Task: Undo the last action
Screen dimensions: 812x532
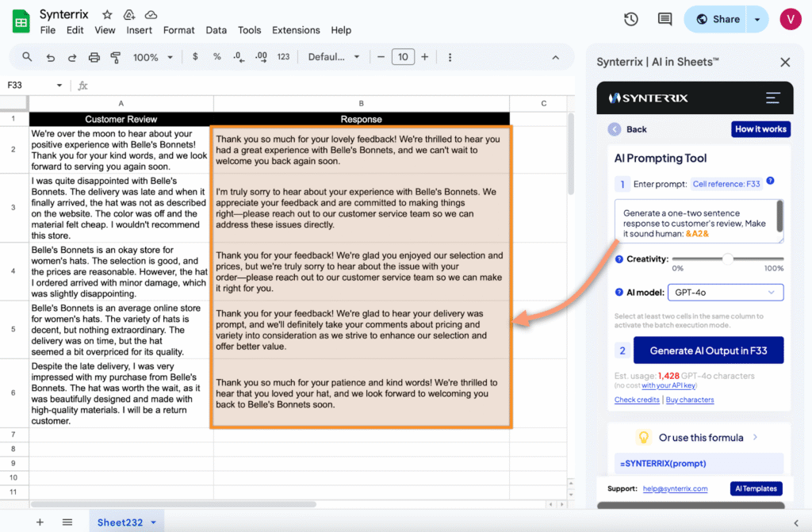Action: point(50,57)
